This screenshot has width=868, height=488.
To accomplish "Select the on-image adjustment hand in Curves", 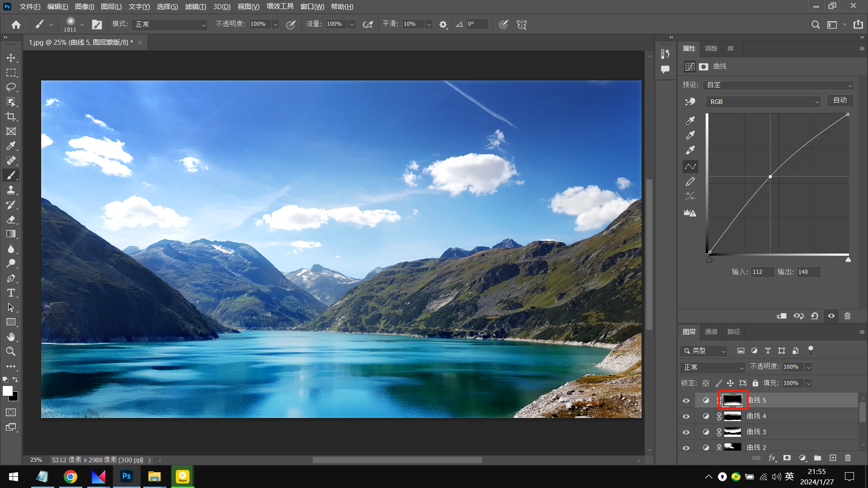I will [690, 102].
